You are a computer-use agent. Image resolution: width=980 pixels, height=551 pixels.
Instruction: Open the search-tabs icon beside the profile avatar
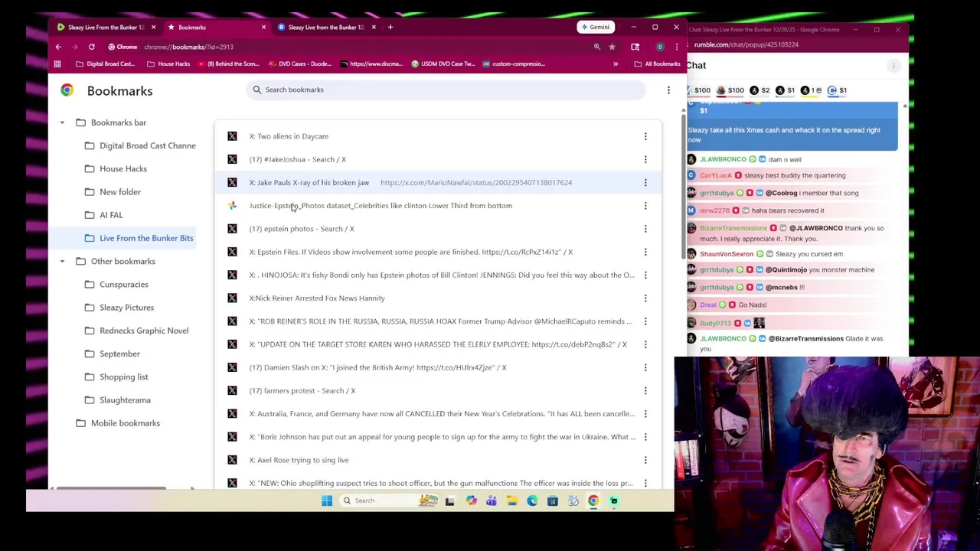coord(635,47)
